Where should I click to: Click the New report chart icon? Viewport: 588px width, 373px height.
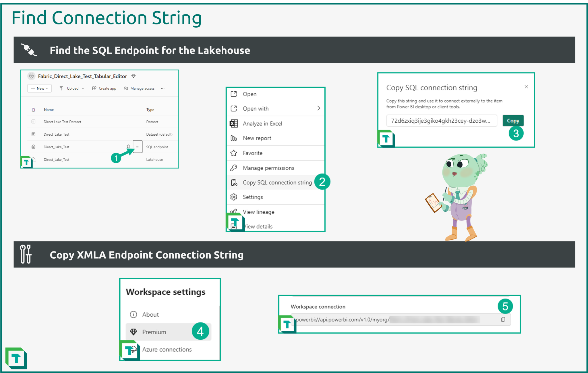(x=233, y=138)
